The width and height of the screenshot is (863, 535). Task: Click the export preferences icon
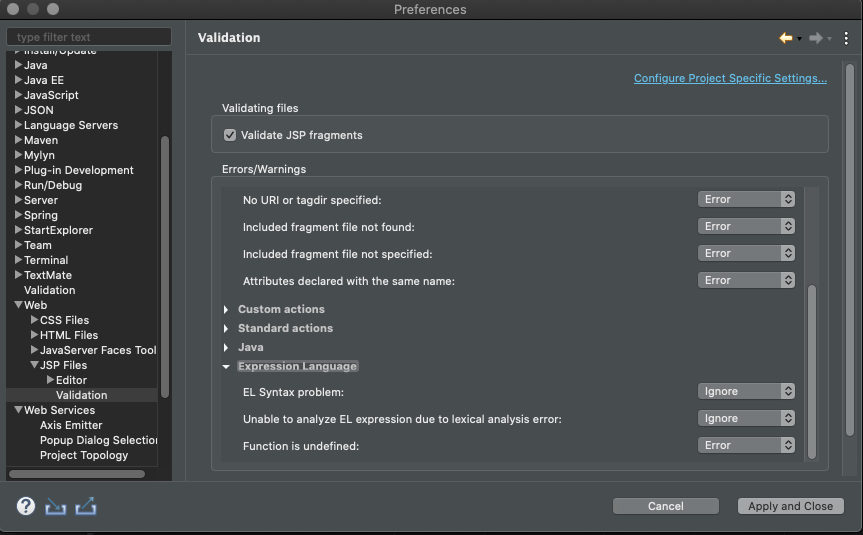tap(86, 506)
